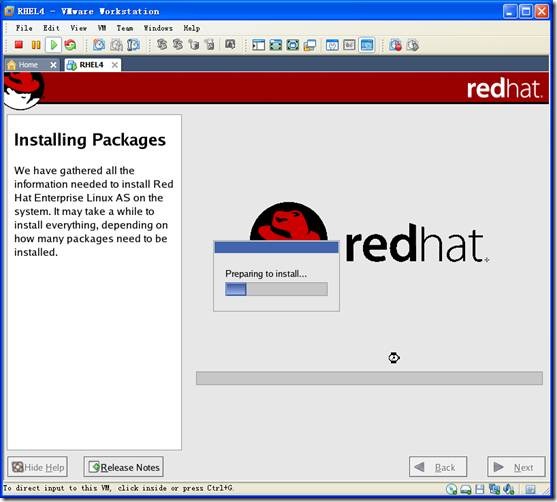Click the red Power Off stop icon
The height and width of the screenshot is (502, 557).
19,45
